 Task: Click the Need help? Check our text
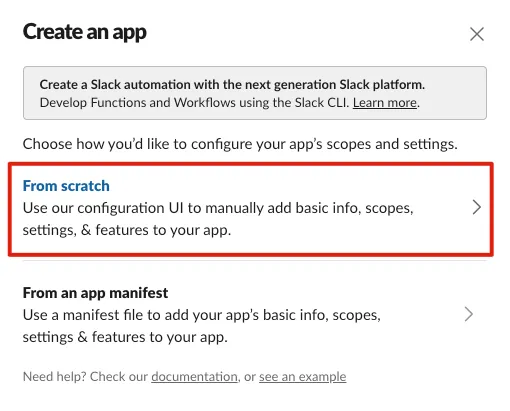pos(85,377)
